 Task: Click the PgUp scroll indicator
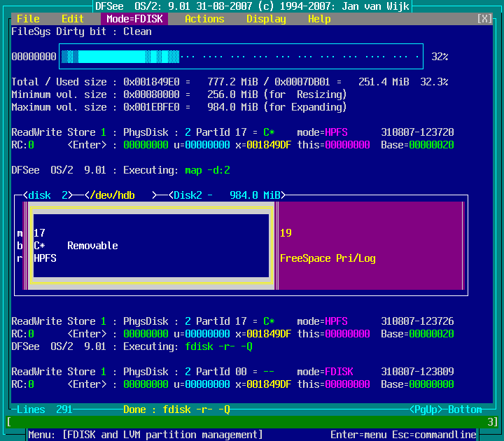pos(426,409)
